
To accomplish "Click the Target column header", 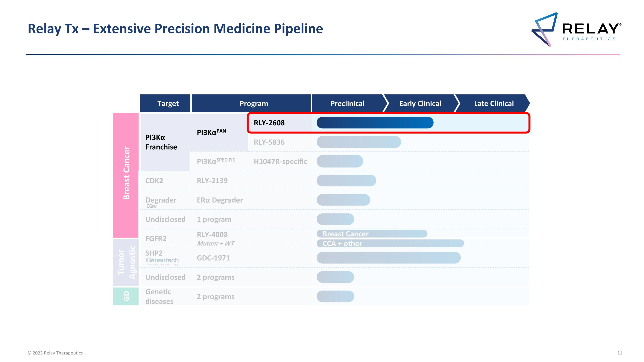I will coord(168,103).
